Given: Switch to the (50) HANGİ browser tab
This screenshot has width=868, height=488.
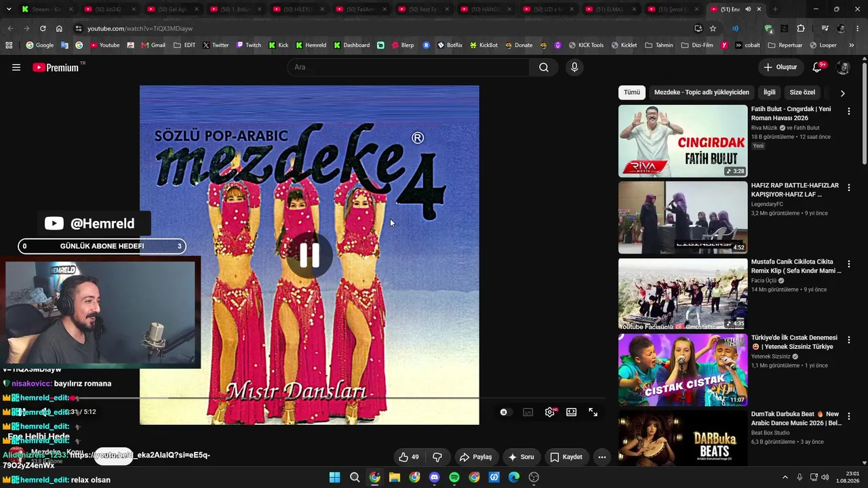Looking at the screenshot, I should (x=485, y=9).
